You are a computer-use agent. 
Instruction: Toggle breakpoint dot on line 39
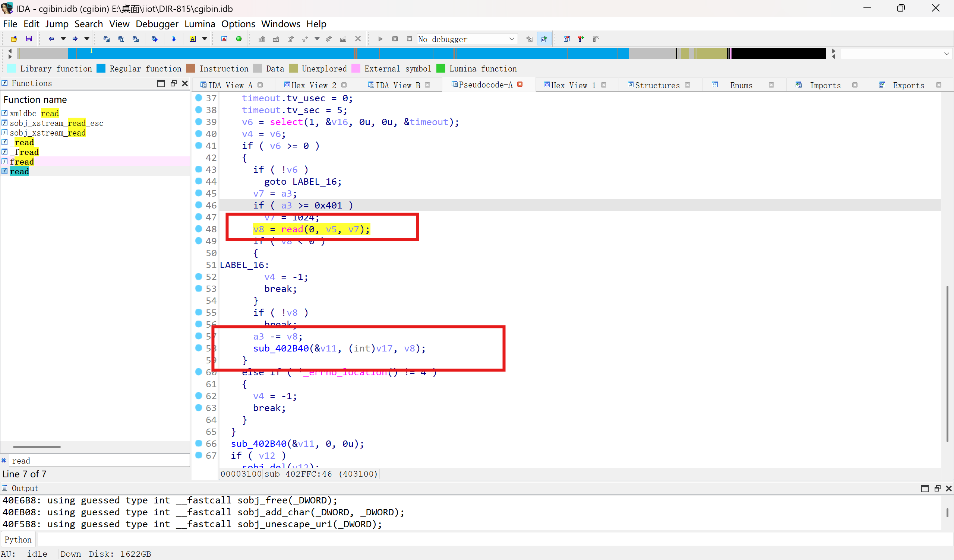(x=198, y=121)
